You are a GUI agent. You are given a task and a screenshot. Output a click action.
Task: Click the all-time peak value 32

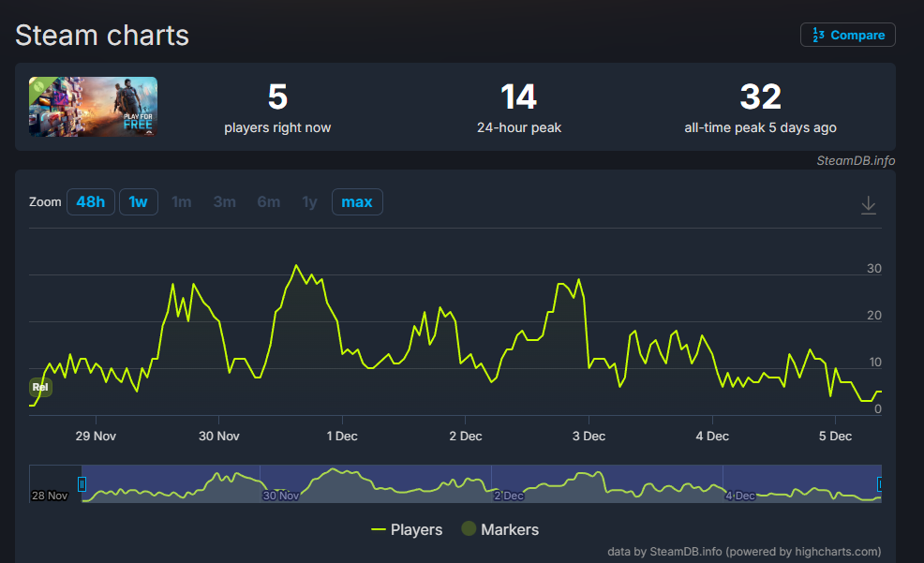tap(760, 97)
